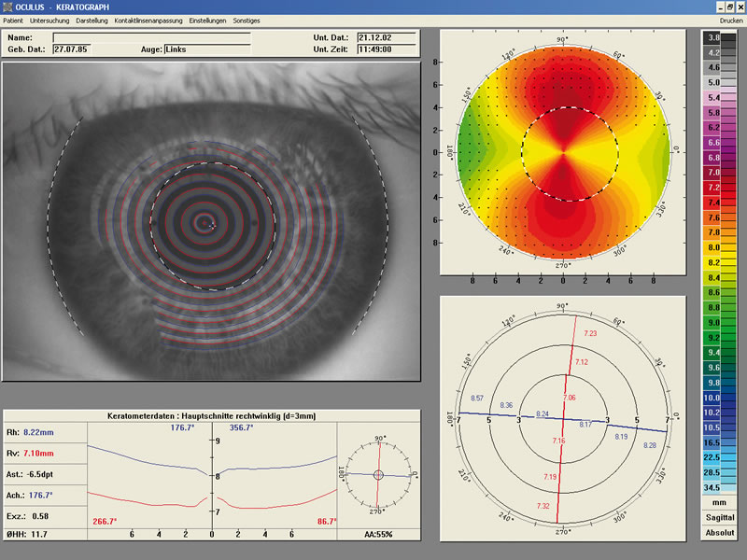747x560 pixels.
Task: Click the Name input field
Action: point(151,37)
